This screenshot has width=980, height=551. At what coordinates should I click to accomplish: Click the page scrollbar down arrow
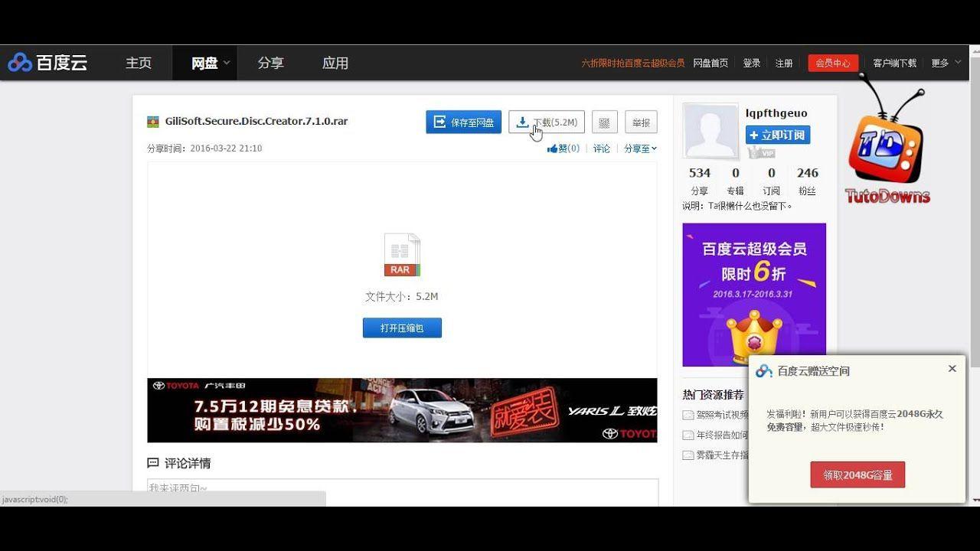click(x=975, y=500)
